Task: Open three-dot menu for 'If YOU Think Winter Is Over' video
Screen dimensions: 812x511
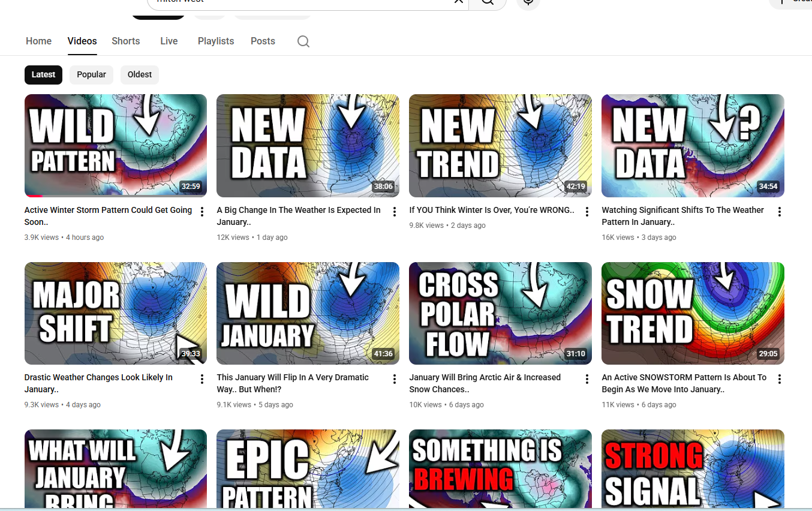Action: (587, 212)
